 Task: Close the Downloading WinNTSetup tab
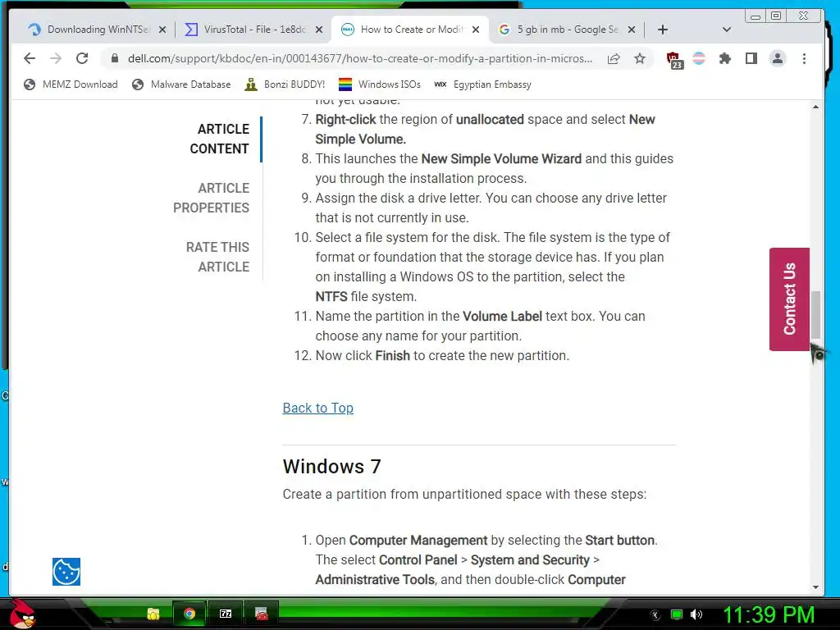point(162,30)
